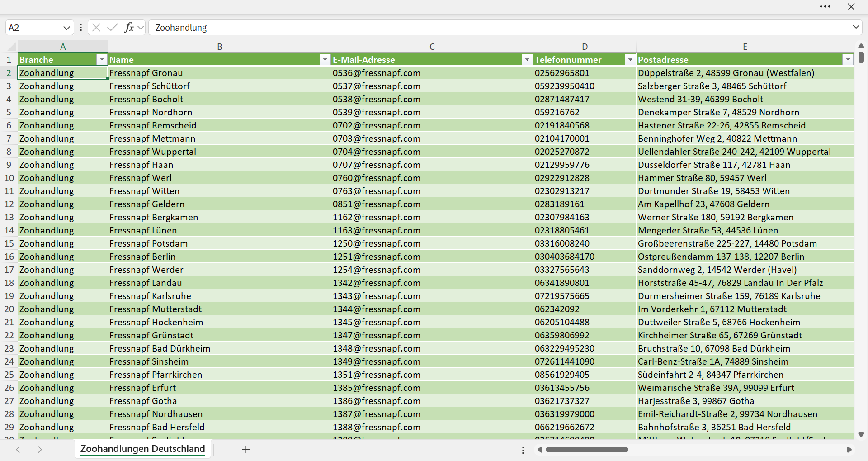The height and width of the screenshot is (461, 868).
Task: Click the horizontal scrollbar right arrow
Action: (849, 450)
